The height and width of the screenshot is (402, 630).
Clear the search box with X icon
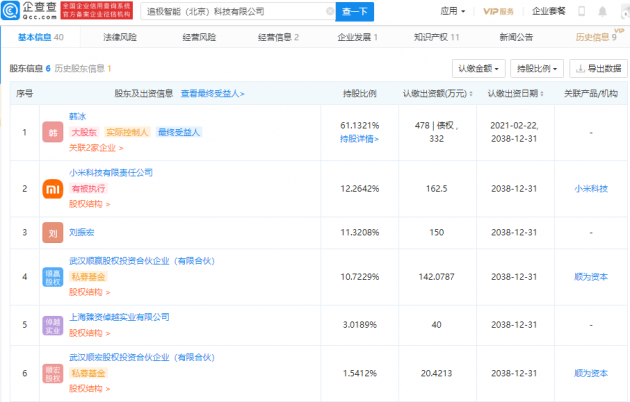(x=330, y=11)
